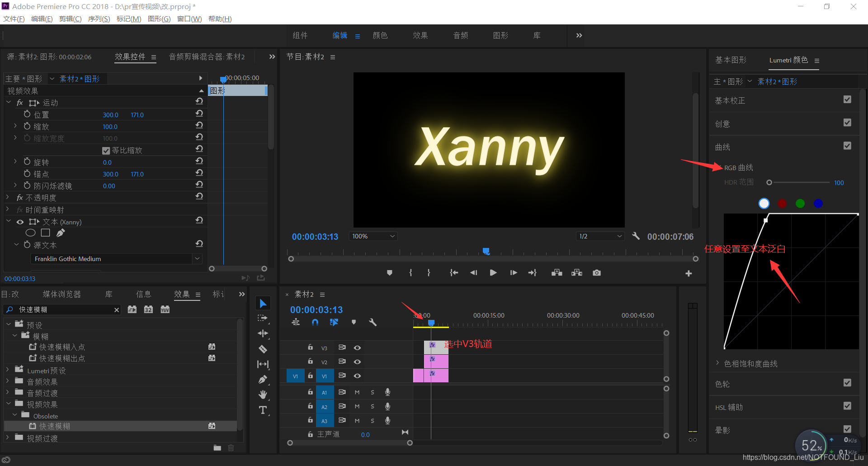The image size is (868, 466).
Task: Open the program monitor button editor plus
Action: click(x=689, y=273)
